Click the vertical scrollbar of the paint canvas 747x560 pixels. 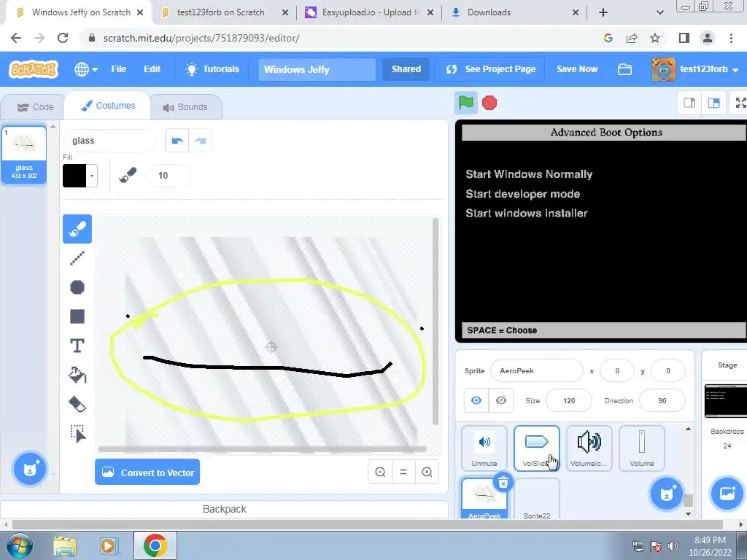point(435,321)
